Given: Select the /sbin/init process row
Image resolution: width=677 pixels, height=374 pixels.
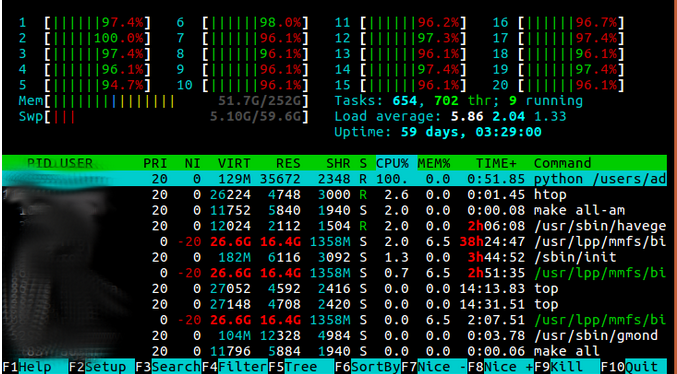Looking at the screenshot, I should click(335, 257).
